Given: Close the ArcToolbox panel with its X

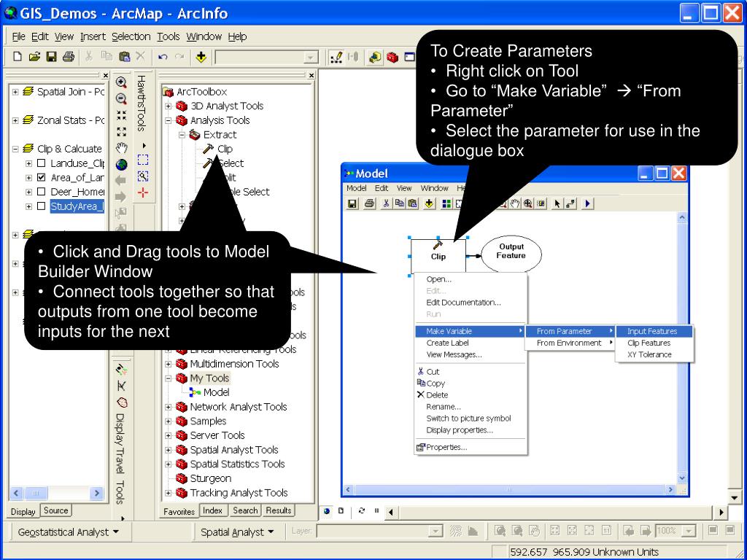Looking at the screenshot, I should point(311,75).
